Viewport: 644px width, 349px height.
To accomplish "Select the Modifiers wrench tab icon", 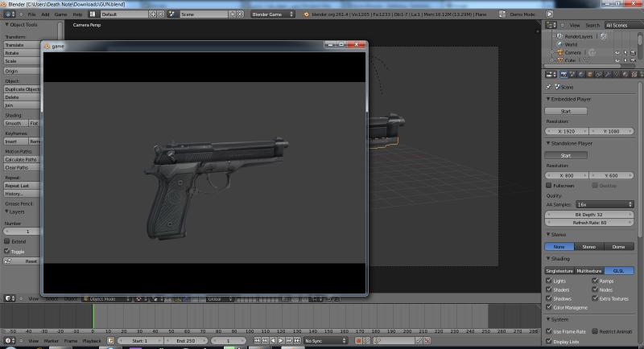I will [x=608, y=74].
